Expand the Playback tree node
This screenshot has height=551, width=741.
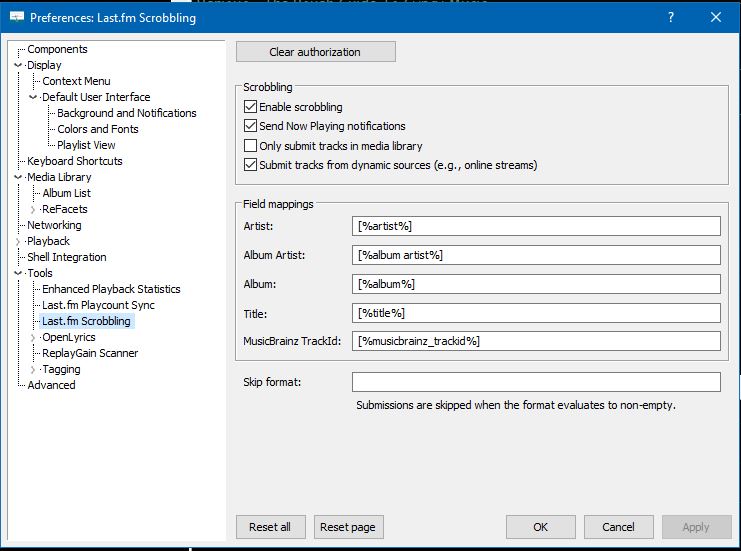coord(19,241)
